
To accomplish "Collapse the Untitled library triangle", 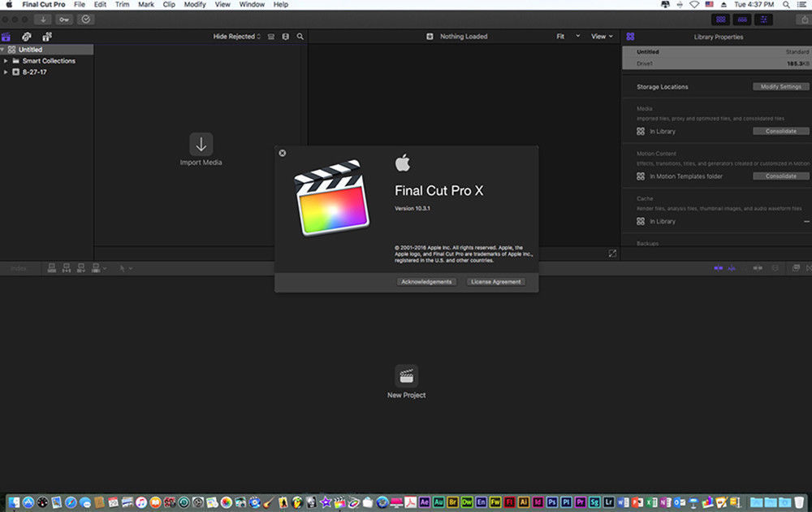I will coord(2,50).
